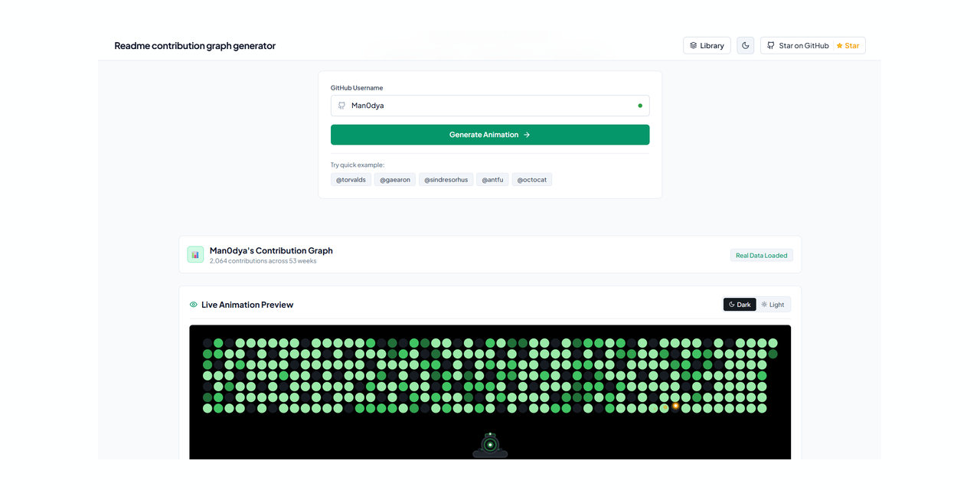Image resolution: width=980 pixels, height=490 pixels.
Task: Click the layers icon on Library button
Action: (x=693, y=46)
